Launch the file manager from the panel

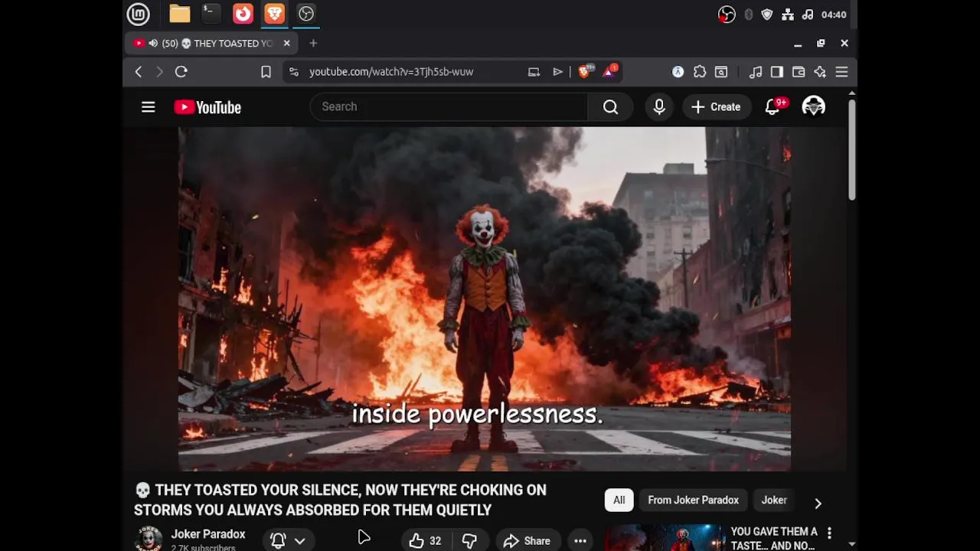click(180, 14)
